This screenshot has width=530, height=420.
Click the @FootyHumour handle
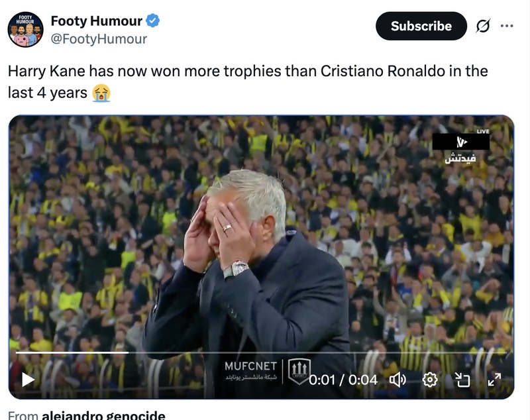(93, 39)
